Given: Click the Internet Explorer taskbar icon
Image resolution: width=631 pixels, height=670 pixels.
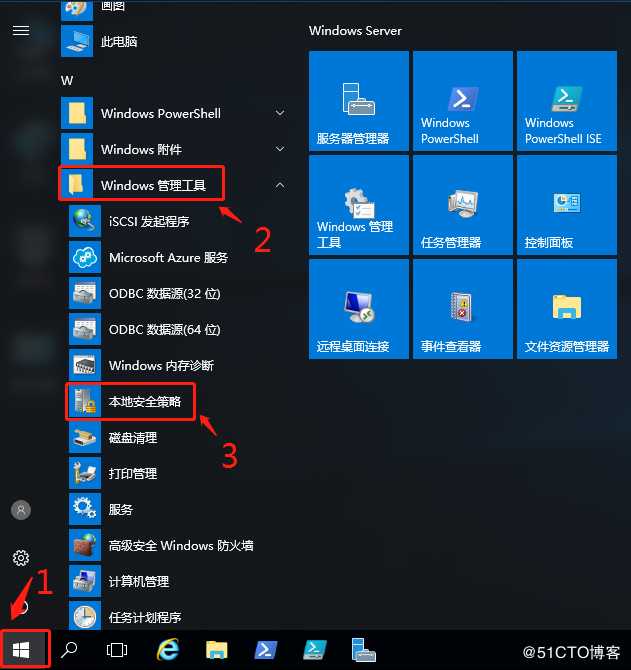Looking at the screenshot, I should coord(167,650).
